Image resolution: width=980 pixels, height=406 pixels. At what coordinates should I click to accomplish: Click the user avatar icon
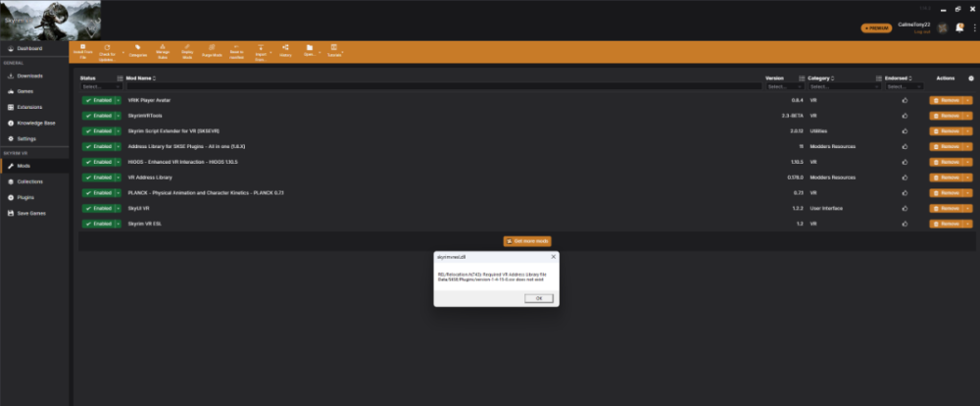pos(943,27)
